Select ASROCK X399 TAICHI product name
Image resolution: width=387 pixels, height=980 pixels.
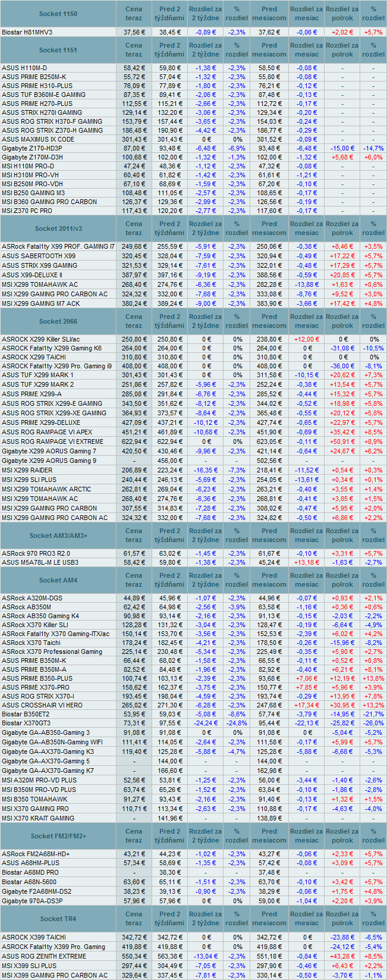(34, 937)
